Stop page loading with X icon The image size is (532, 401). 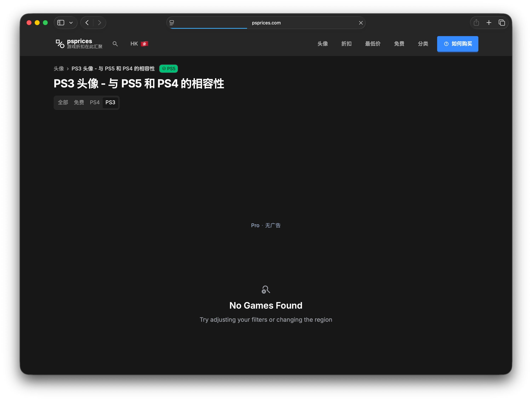pos(361,23)
